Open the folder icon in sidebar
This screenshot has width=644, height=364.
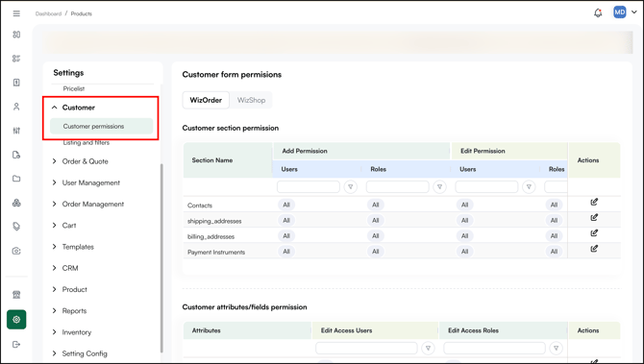click(16, 179)
